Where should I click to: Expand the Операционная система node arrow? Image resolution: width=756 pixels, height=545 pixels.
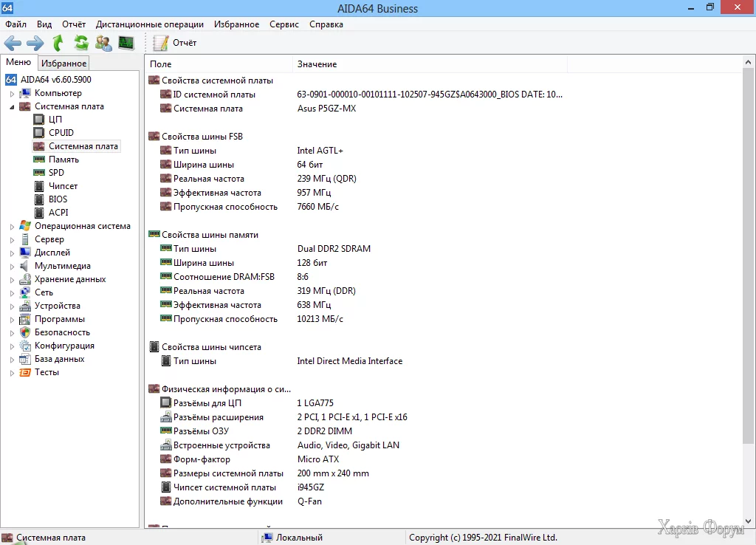(x=12, y=226)
